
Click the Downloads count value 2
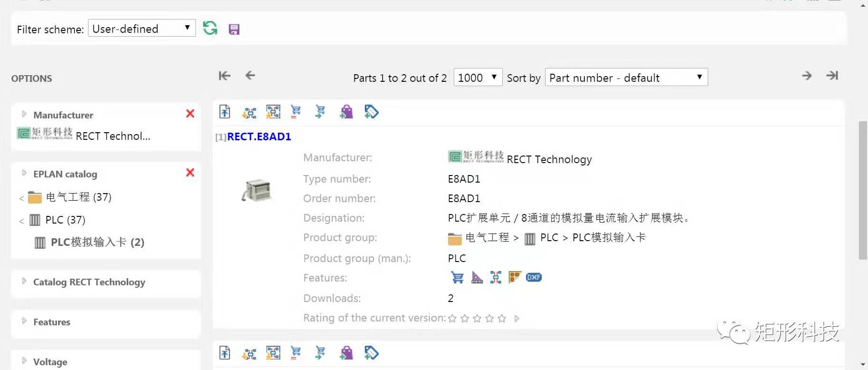(450, 298)
